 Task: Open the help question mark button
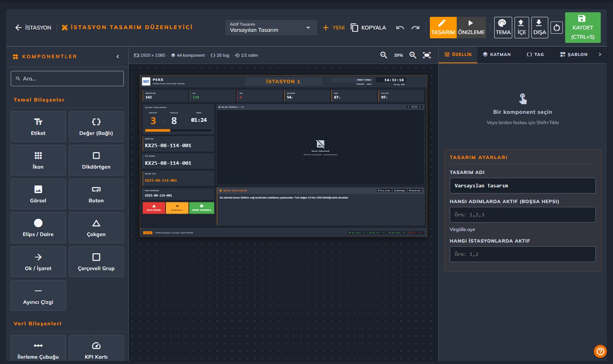coord(600,351)
